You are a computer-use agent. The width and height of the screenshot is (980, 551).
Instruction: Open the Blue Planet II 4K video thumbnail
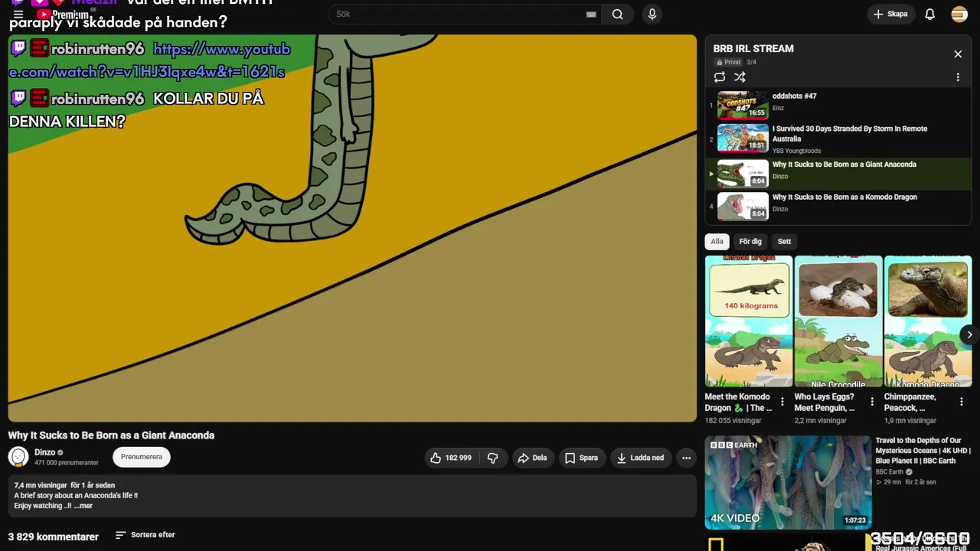(788, 482)
